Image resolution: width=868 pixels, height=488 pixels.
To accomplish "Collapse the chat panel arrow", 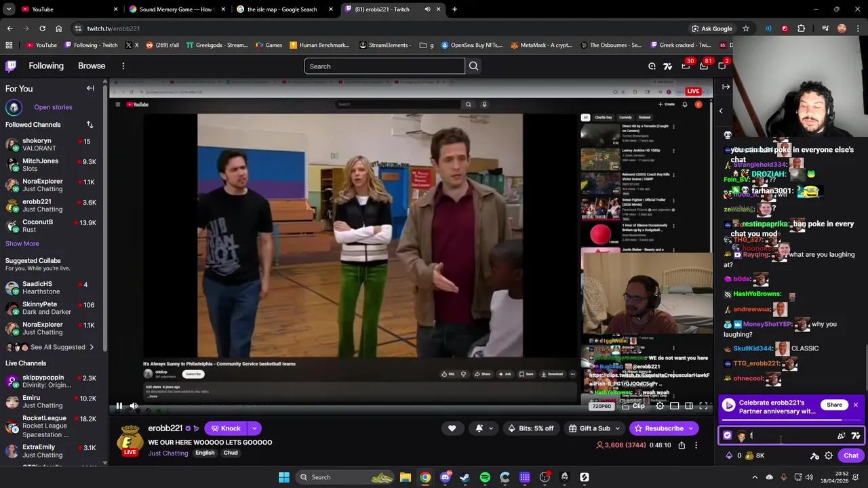I will pyautogui.click(x=726, y=87).
